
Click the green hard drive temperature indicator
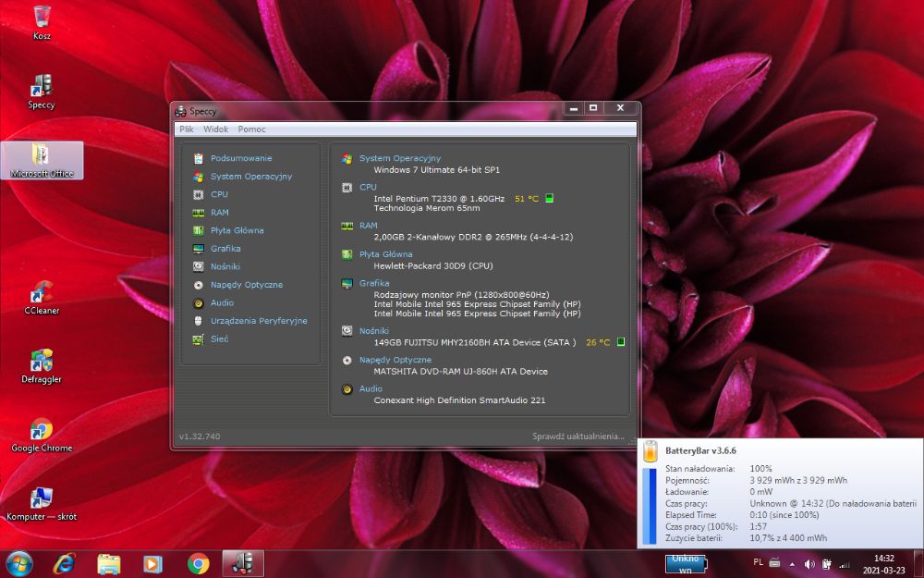point(621,342)
